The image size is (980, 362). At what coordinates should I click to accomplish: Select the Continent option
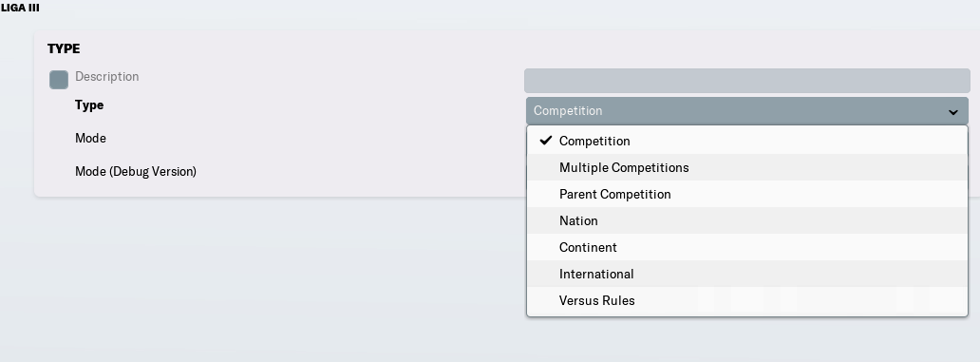click(x=747, y=248)
